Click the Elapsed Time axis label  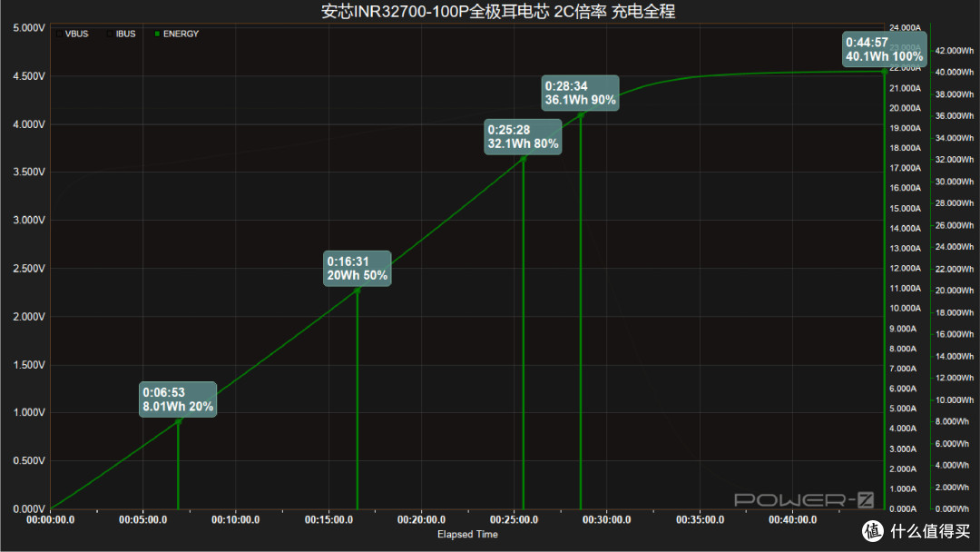click(467, 535)
